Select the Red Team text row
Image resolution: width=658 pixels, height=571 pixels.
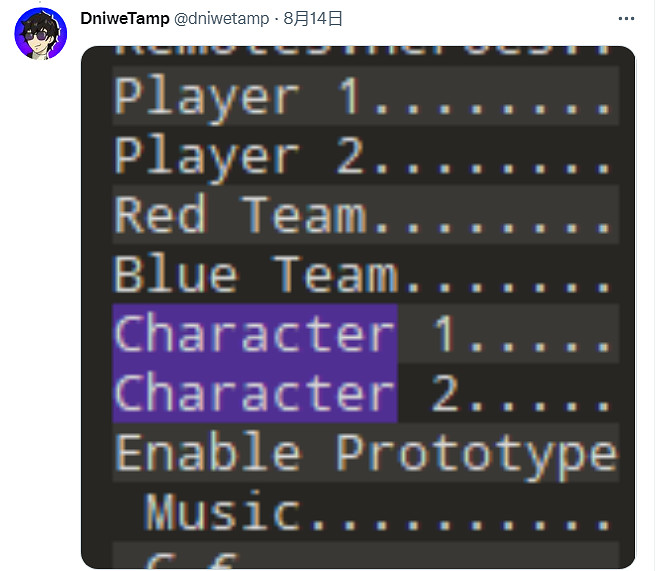coord(360,216)
